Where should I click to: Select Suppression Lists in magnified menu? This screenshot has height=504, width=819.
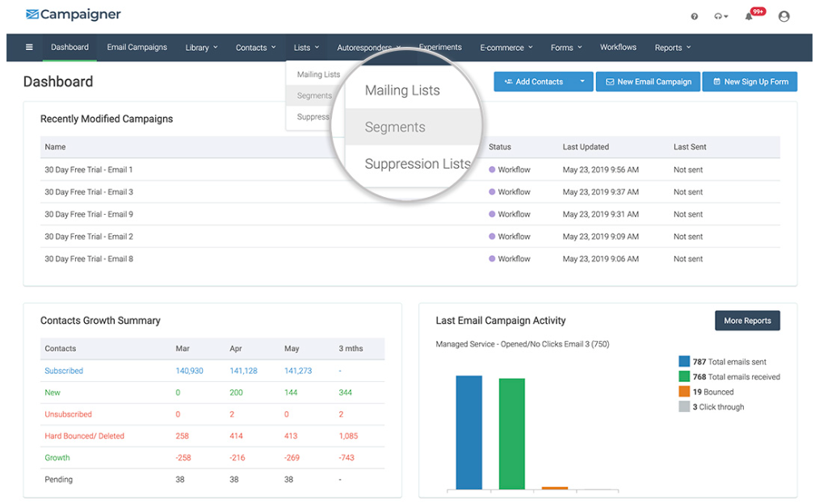coord(418,164)
